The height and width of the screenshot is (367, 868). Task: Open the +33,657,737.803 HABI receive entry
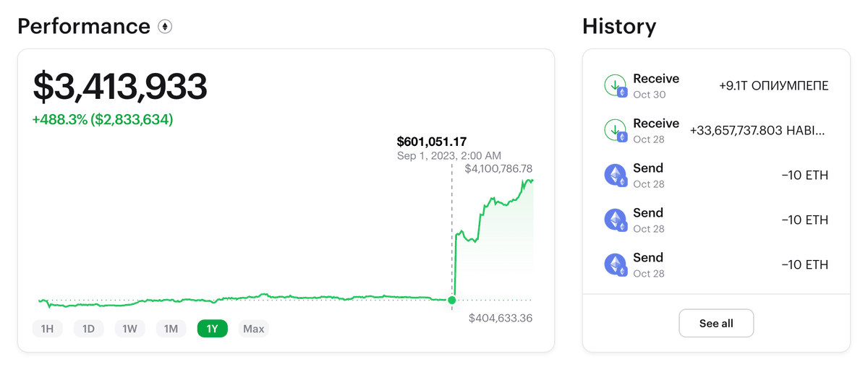click(716, 131)
